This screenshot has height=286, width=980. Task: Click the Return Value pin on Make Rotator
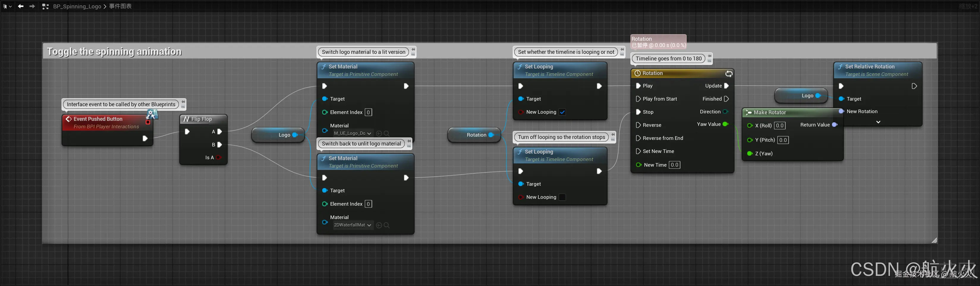pos(835,125)
